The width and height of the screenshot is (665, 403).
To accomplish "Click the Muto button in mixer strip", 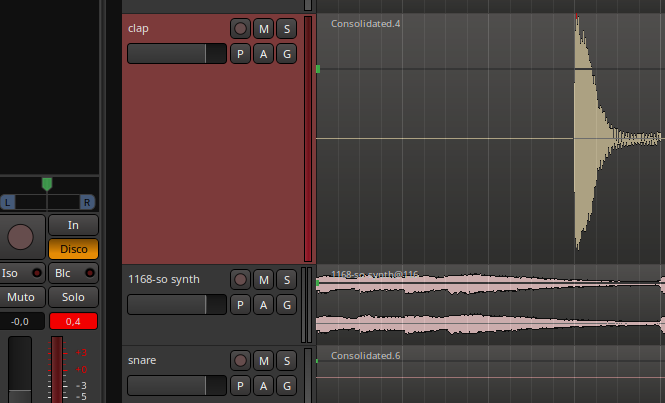I will (x=21, y=297).
